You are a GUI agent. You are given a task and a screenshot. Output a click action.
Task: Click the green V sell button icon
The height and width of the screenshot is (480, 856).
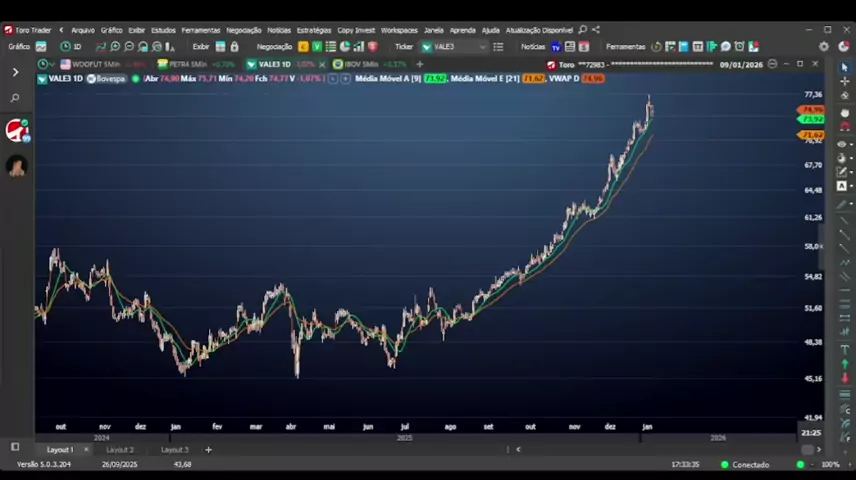click(x=317, y=47)
